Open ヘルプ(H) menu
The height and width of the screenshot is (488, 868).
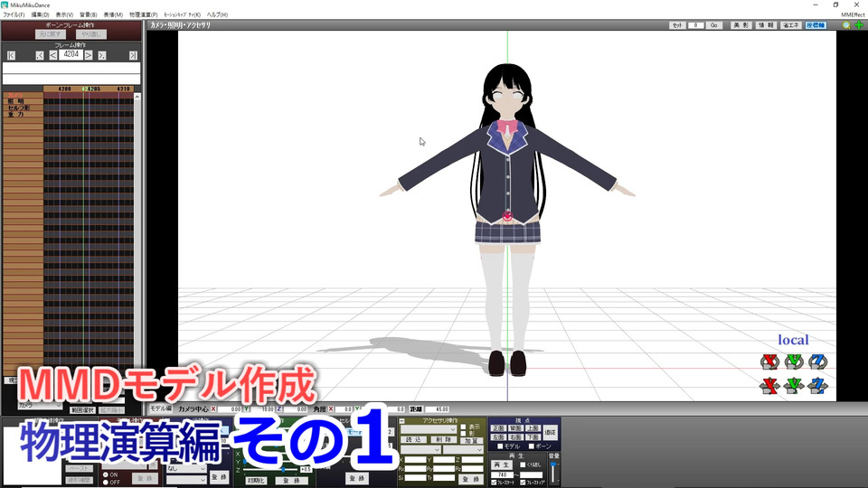point(217,15)
